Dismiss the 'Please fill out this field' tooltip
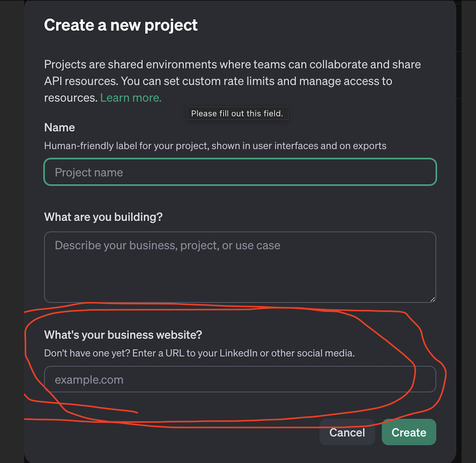The width and height of the screenshot is (476, 463). tap(237, 113)
